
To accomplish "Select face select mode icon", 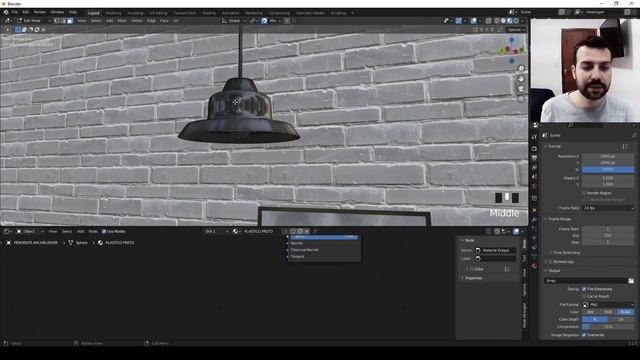I will tap(70, 20).
